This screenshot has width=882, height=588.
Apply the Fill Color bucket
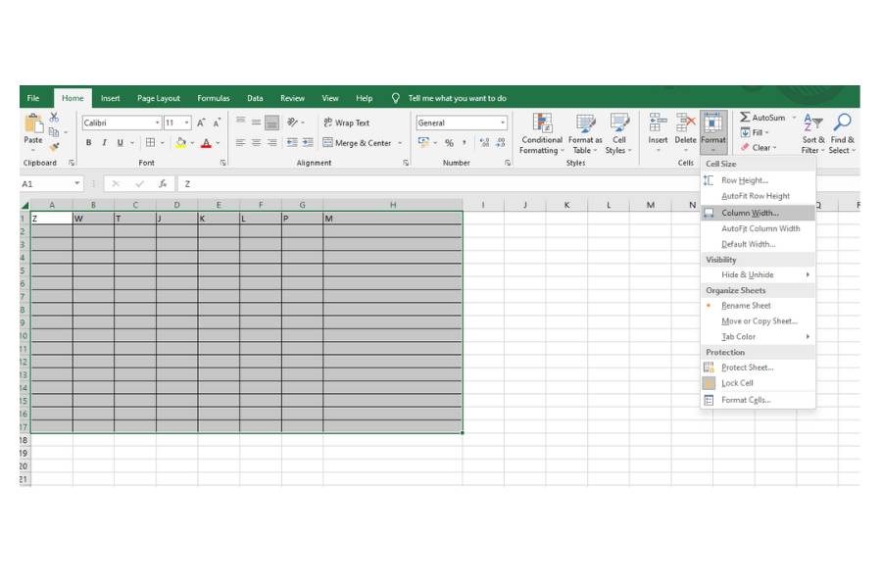(180, 143)
